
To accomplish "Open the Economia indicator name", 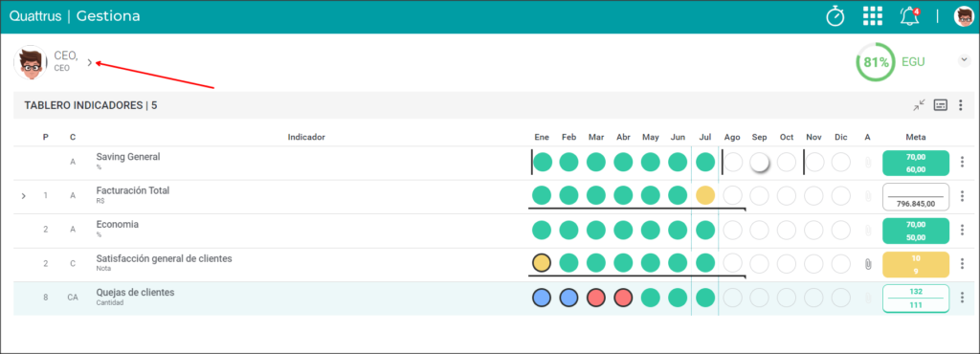I will tap(118, 224).
